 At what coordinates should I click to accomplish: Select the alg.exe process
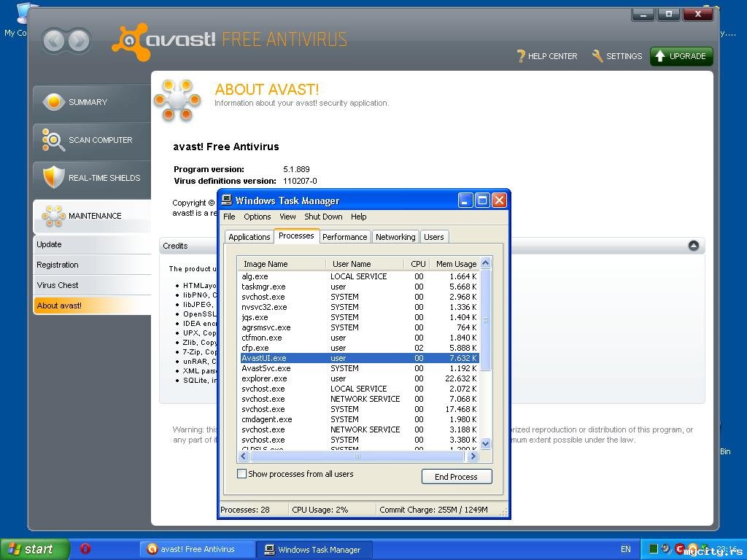click(359, 276)
